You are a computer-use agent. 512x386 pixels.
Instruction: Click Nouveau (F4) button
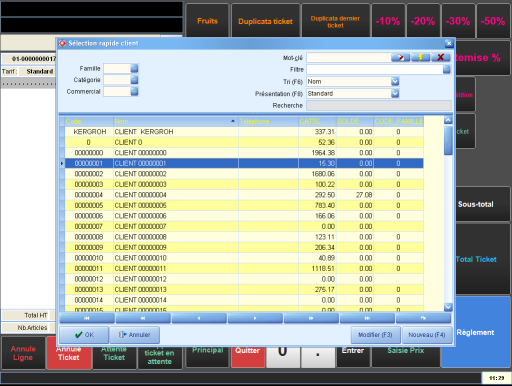click(427, 335)
